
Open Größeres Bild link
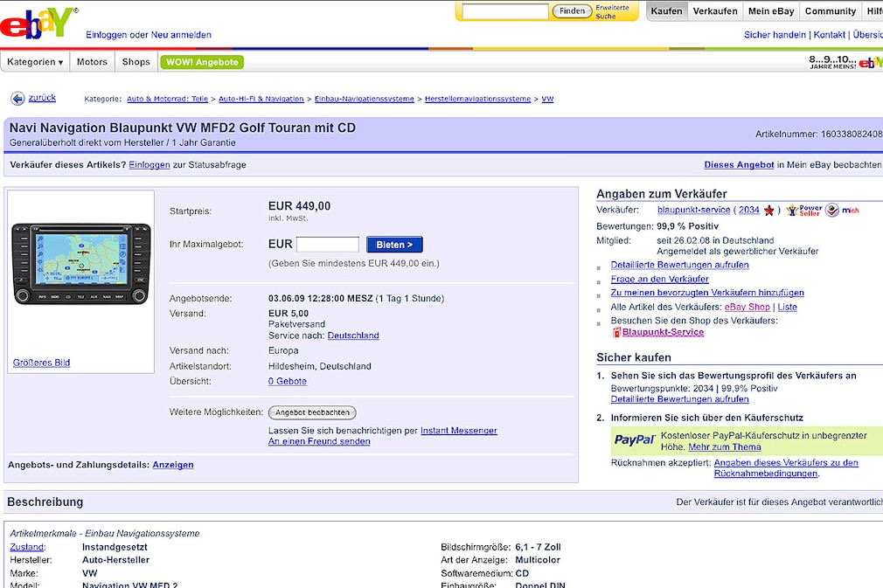(42, 363)
